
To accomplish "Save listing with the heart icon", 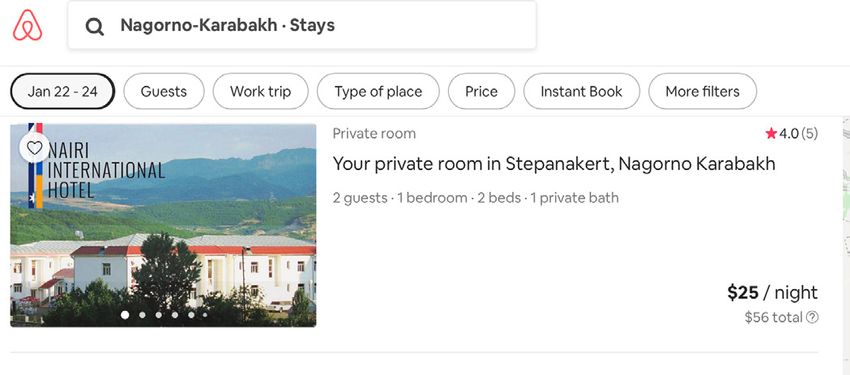I will click(x=35, y=147).
